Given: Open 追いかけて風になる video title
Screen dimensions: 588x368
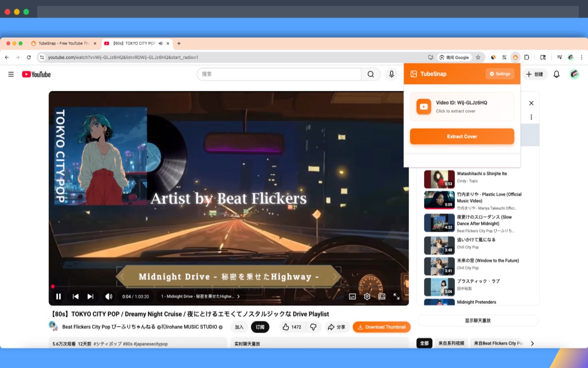Looking at the screenshot, I should pos(476,240).
